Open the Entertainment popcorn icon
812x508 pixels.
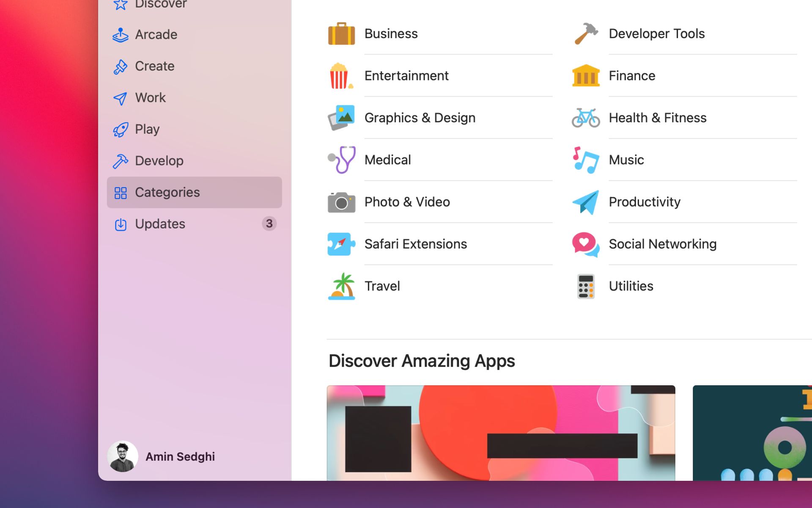pyautogui.click(x=340, y=76)
